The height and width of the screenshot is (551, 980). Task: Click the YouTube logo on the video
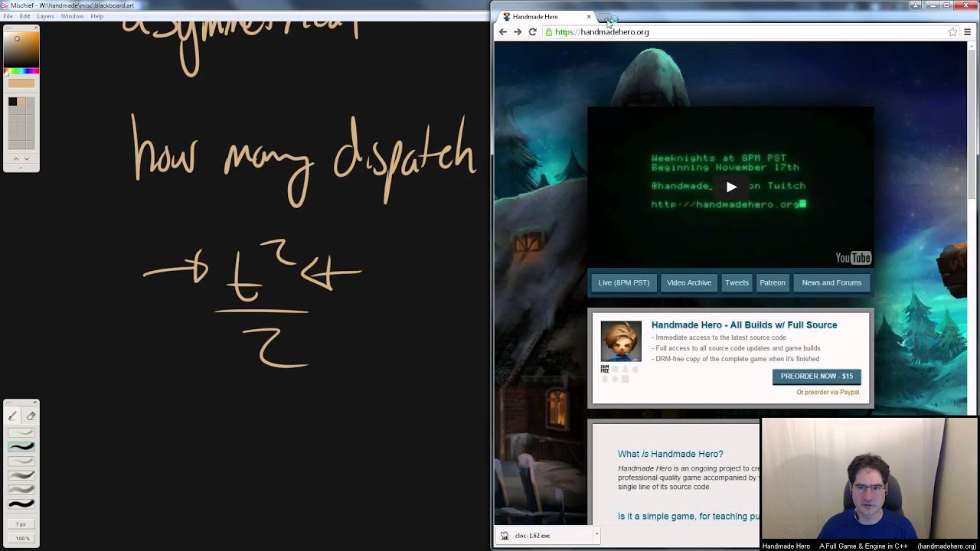click(x=853, y=258)
